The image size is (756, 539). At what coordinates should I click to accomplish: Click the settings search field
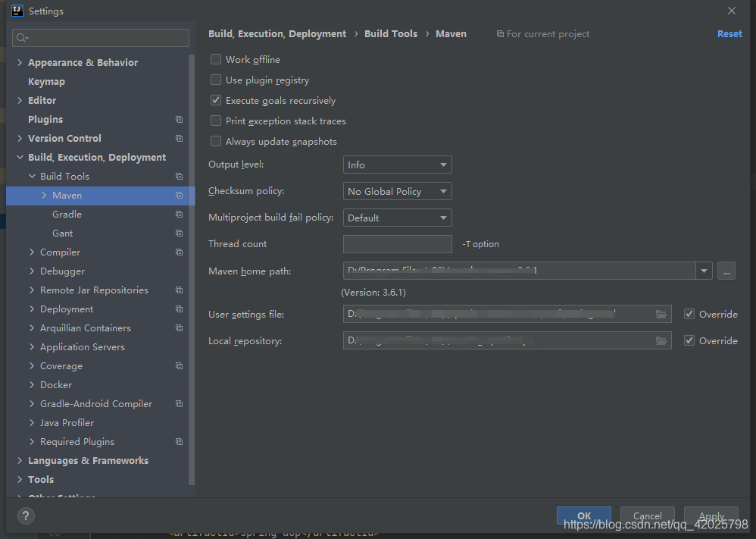click(101, 38)
